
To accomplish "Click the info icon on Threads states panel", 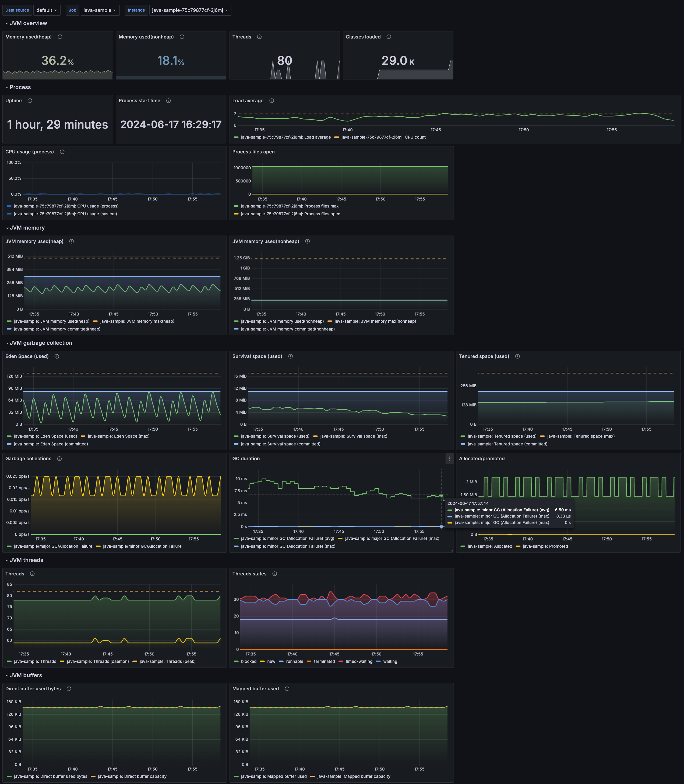I will click(x=274, y=574).
